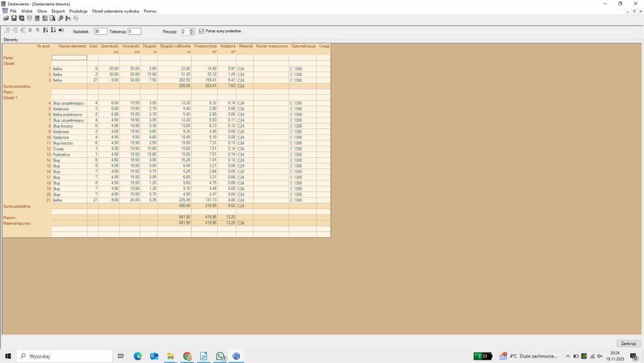Toggle Pokaż sumy pośrednie checkbox

(x=201, y=31)
